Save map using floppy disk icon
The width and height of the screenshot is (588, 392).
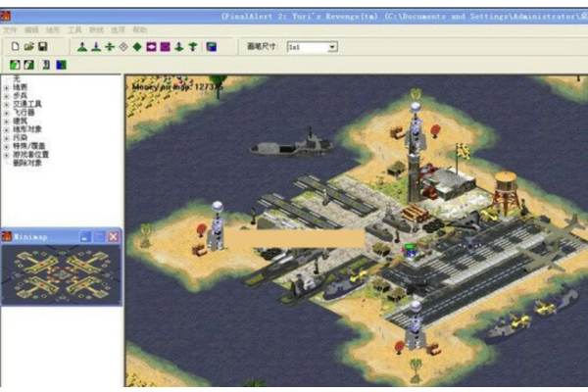pyautogui.click(x=43, y=46)
